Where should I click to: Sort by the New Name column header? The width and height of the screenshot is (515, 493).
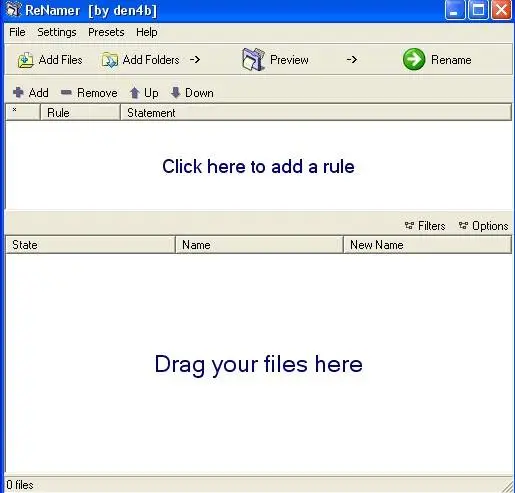point(427,245)
